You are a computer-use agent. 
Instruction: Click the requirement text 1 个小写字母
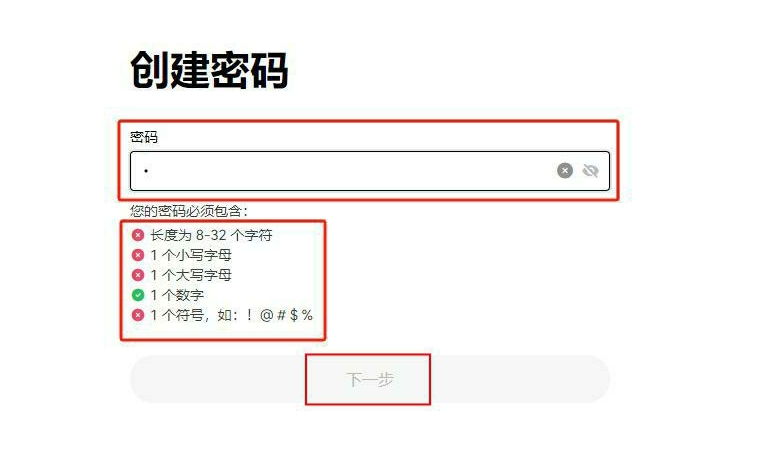[191, 255]
